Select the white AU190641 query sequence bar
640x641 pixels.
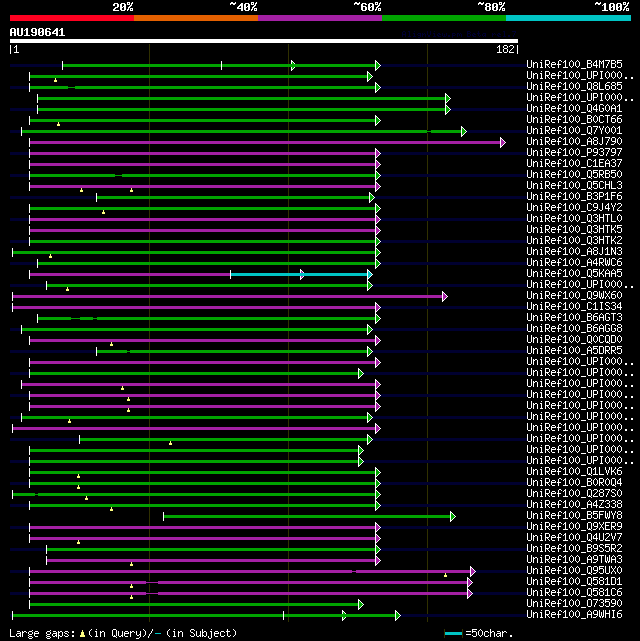point(264,41)
